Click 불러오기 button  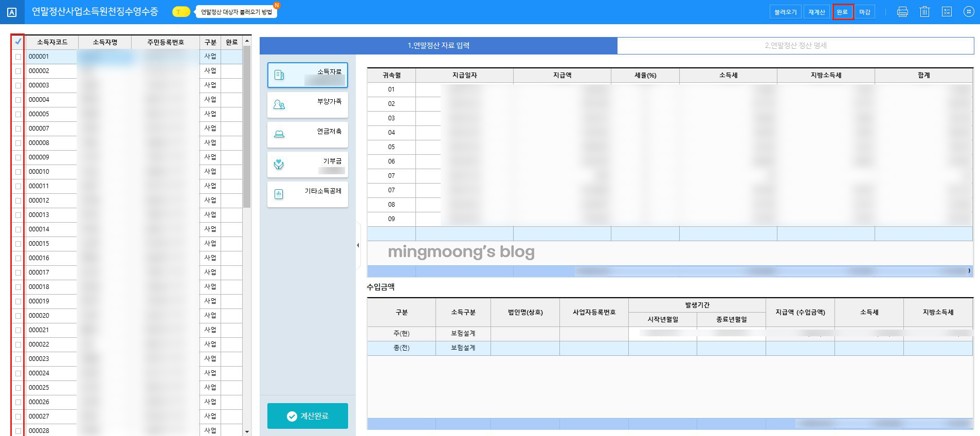click(785, 12)
